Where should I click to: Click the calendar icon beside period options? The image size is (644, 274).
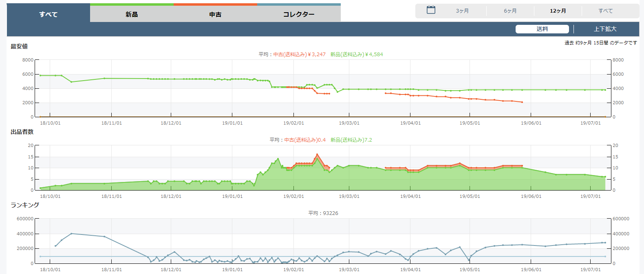tap(431, 10)
